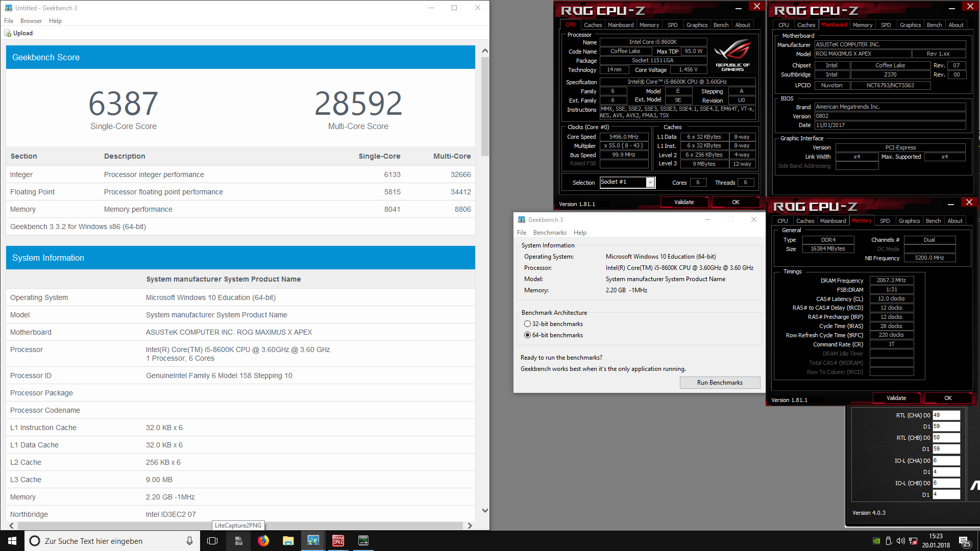980x551 pixels.
Task: Open the Benchmarks menu in Geekbench 3 dialog
Action: click(x=550, y=233)
